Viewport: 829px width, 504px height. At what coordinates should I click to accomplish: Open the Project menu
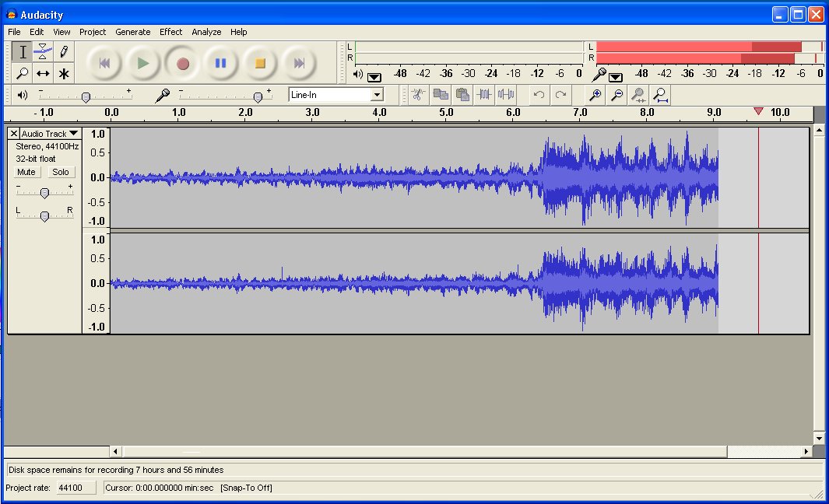click(93, 32)
